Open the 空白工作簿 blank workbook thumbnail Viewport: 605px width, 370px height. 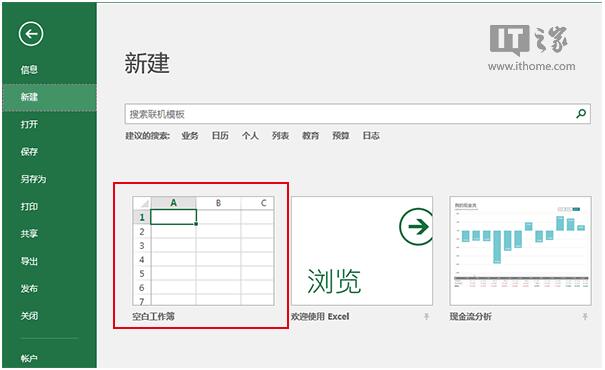(x=203, y=251)
